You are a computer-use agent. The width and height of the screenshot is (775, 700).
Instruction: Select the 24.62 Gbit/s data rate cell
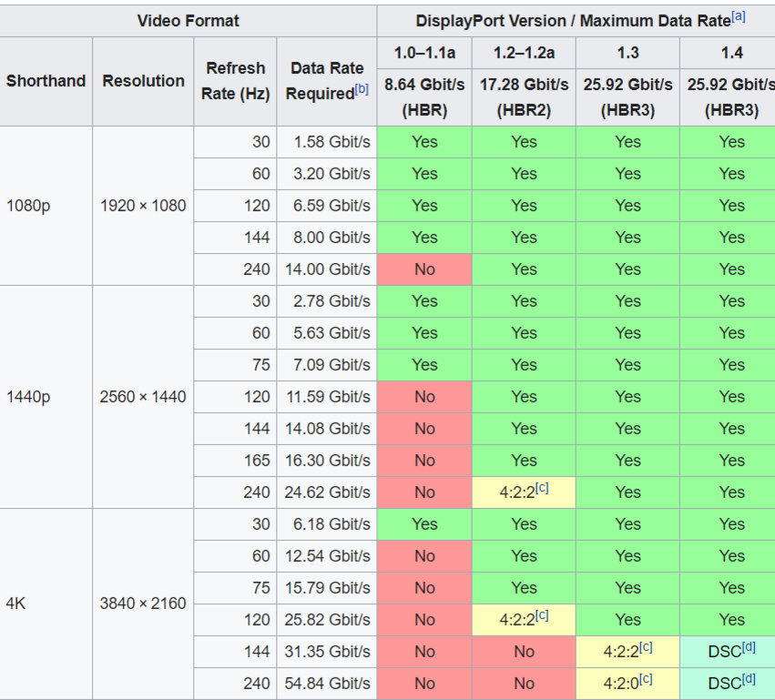click(327, 492)
